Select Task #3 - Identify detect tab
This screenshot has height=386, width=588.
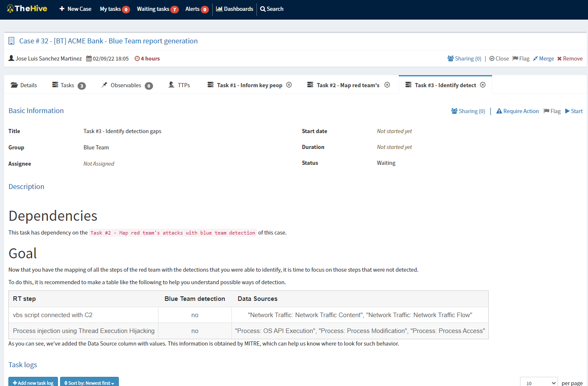point(441,85)
